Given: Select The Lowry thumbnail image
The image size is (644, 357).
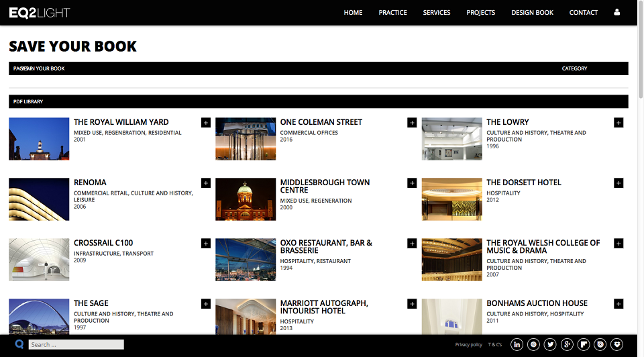Looking at the screenshot, I should click(x=451, y=139).
